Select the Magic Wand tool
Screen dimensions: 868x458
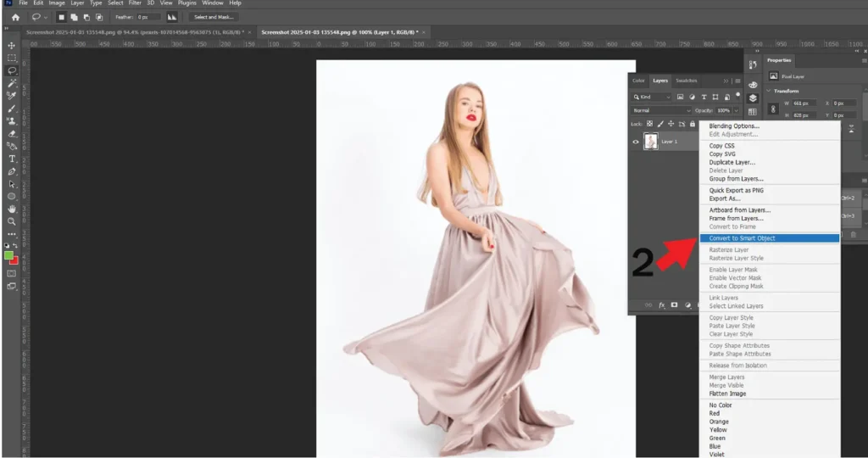12,83
